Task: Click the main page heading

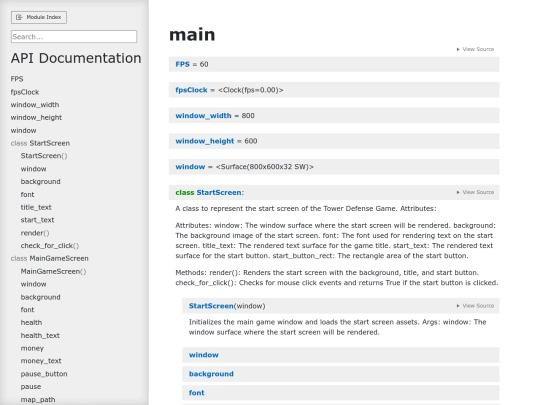Action: point(192,35)
